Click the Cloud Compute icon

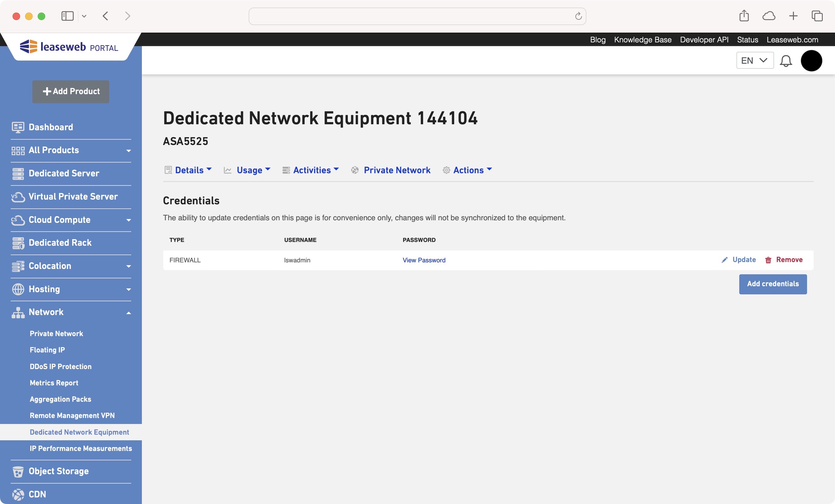pos(18,220)
